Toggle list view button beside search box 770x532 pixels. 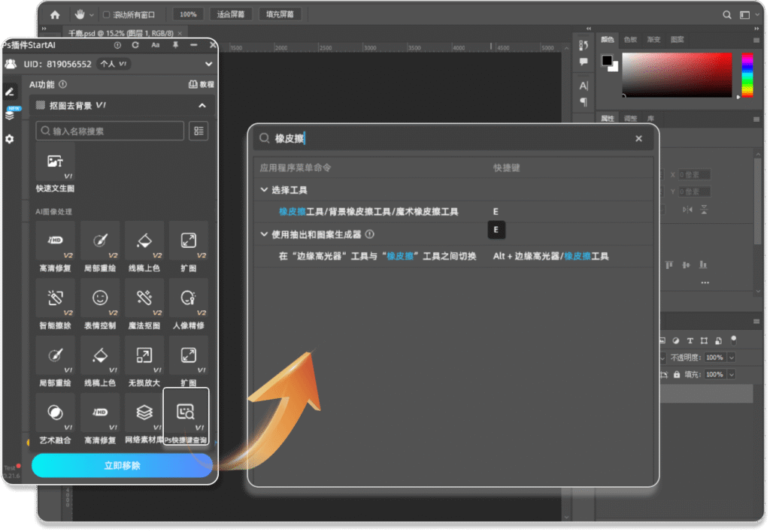[x=199, y=131]
